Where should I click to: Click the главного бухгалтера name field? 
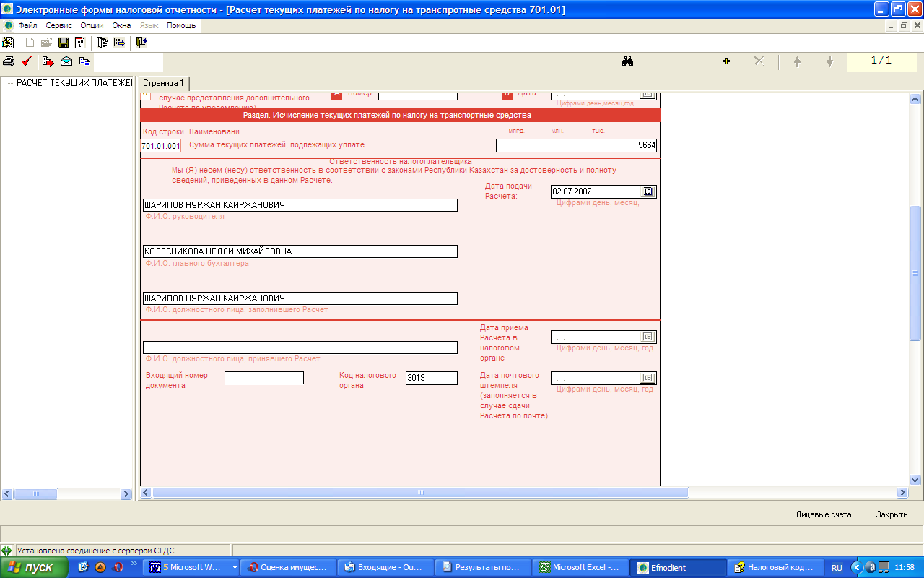300,251
